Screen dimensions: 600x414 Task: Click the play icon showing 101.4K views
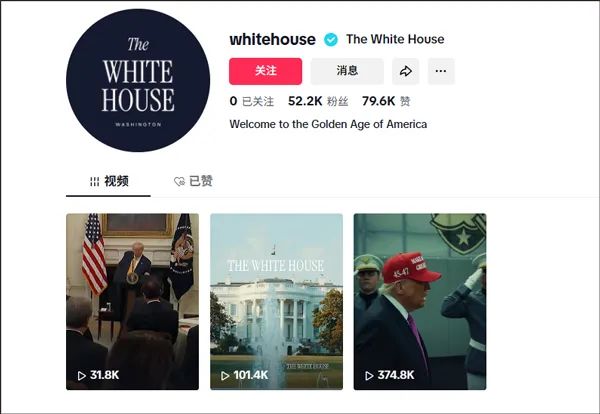coord(225,376)
